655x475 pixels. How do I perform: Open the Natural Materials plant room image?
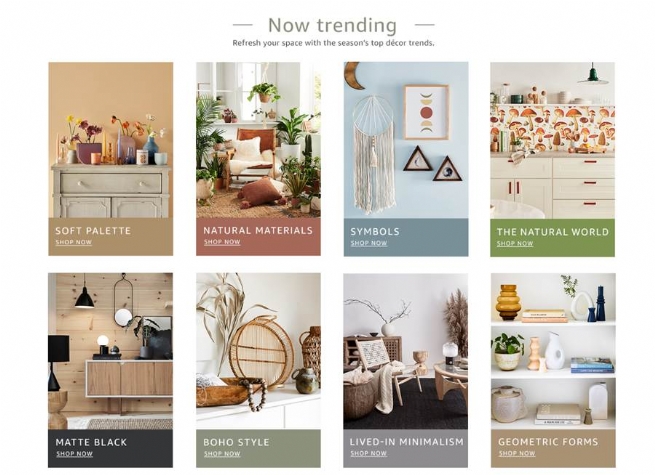point(258,140)
